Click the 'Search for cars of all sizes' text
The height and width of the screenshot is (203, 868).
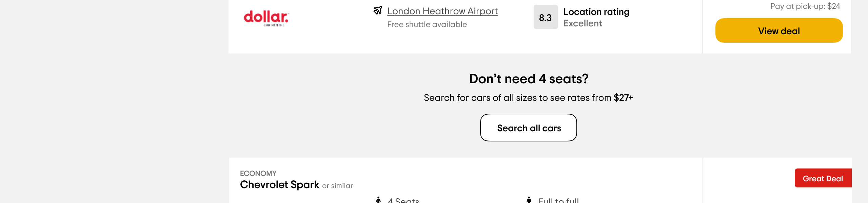[480, 98]
